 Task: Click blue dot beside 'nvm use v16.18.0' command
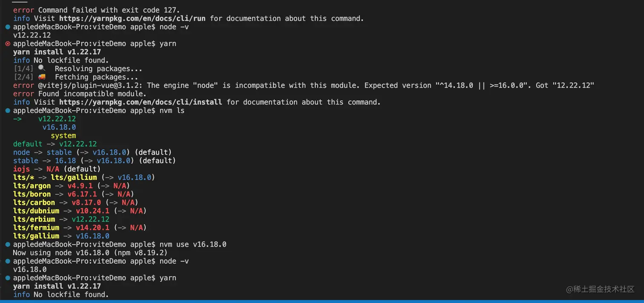[x=8, y=245]
